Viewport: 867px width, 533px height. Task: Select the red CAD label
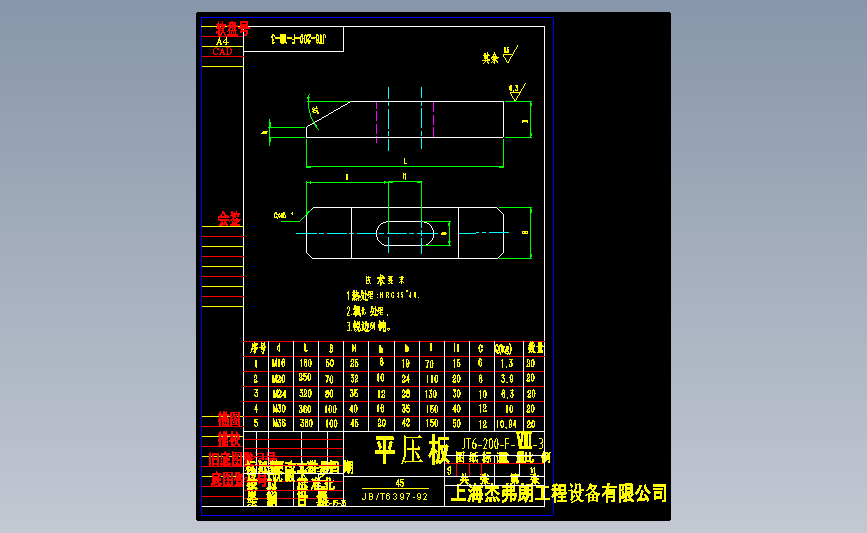click(x=222, y=51)
